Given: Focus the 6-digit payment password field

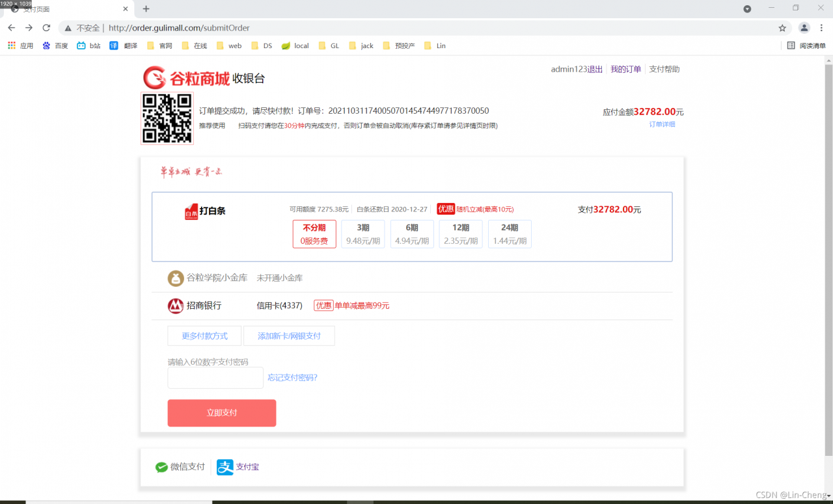Looking at the screenshot, I should tap(215, 378).
